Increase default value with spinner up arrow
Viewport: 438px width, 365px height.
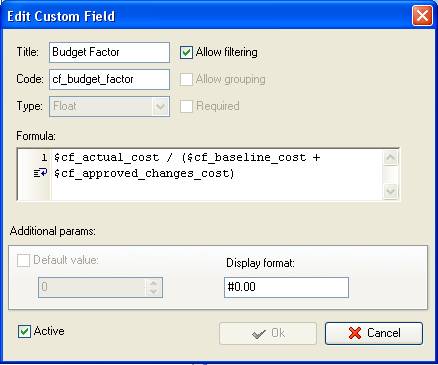(x=154, y=283)
